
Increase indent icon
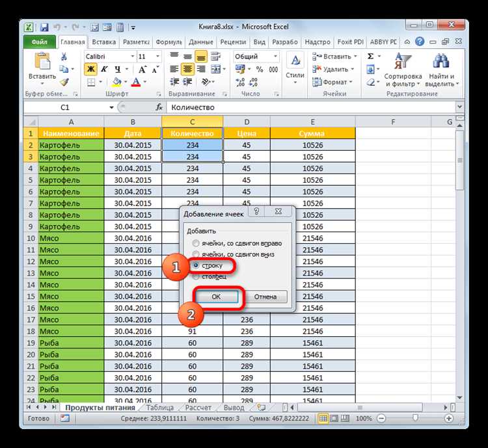[x=187, y=82]
